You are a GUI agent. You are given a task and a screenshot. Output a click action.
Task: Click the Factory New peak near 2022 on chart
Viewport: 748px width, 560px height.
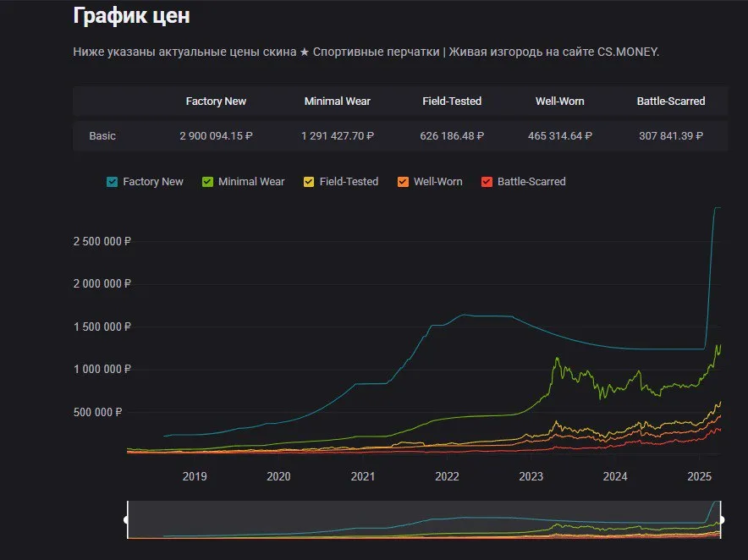point(464,315)
